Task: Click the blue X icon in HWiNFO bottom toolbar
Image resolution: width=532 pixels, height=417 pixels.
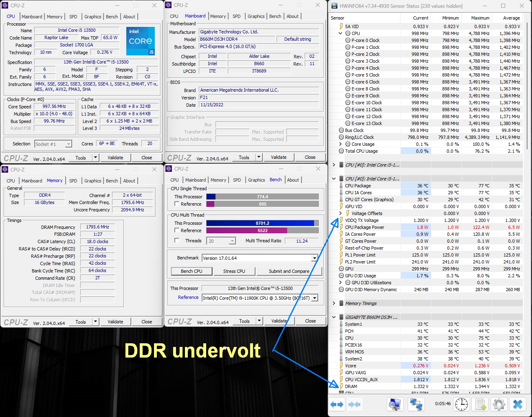Action: (x=518, y=404)
